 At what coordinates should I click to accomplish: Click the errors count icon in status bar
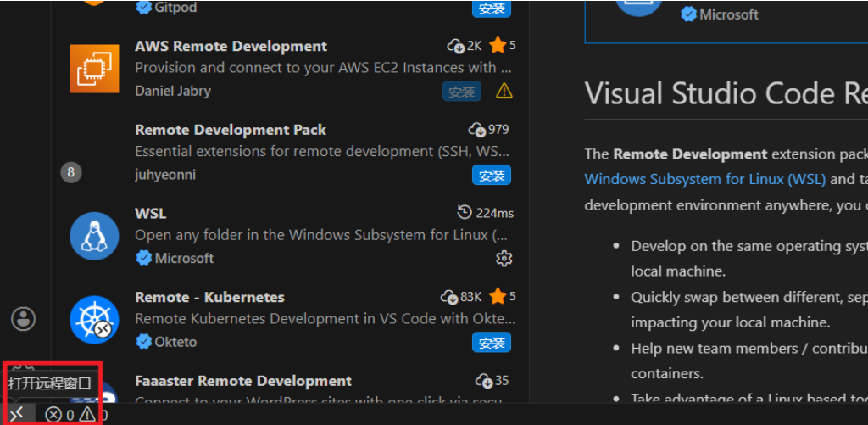[x=53, y=415]
